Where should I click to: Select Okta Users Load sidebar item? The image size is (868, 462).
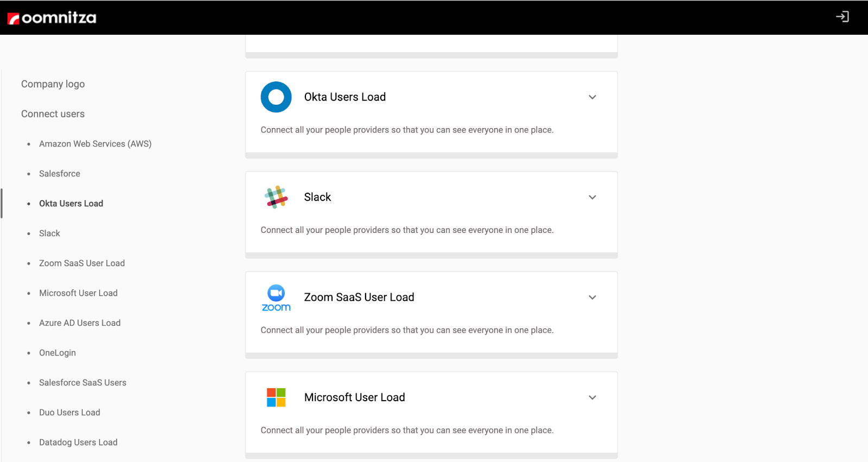coord(71,204)
